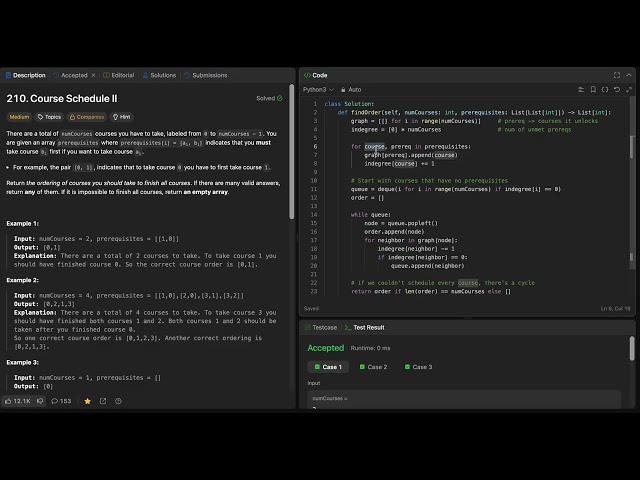
Task: Expand the Topics tag
Action: pyautogui.click(x=49, y=117)
